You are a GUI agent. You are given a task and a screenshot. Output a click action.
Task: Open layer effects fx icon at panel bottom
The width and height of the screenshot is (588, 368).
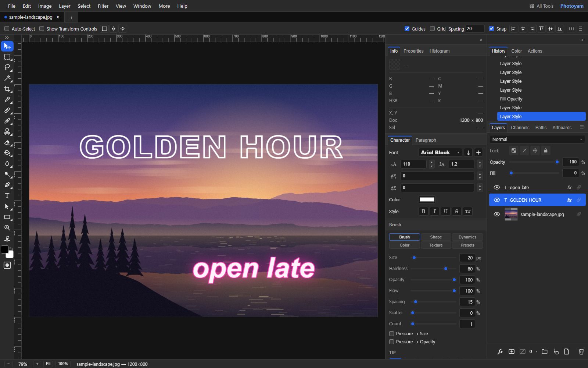click(x=500, y=351)
